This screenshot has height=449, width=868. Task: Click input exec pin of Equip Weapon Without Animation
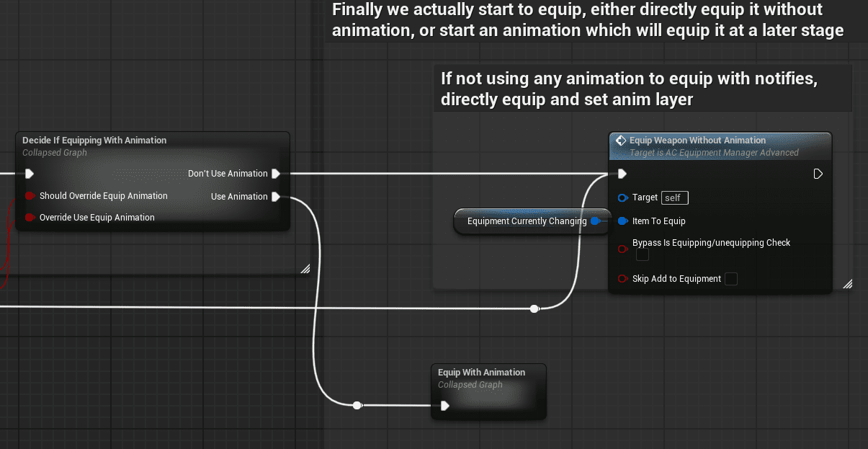pyautogui.click(x=622, y=174)
